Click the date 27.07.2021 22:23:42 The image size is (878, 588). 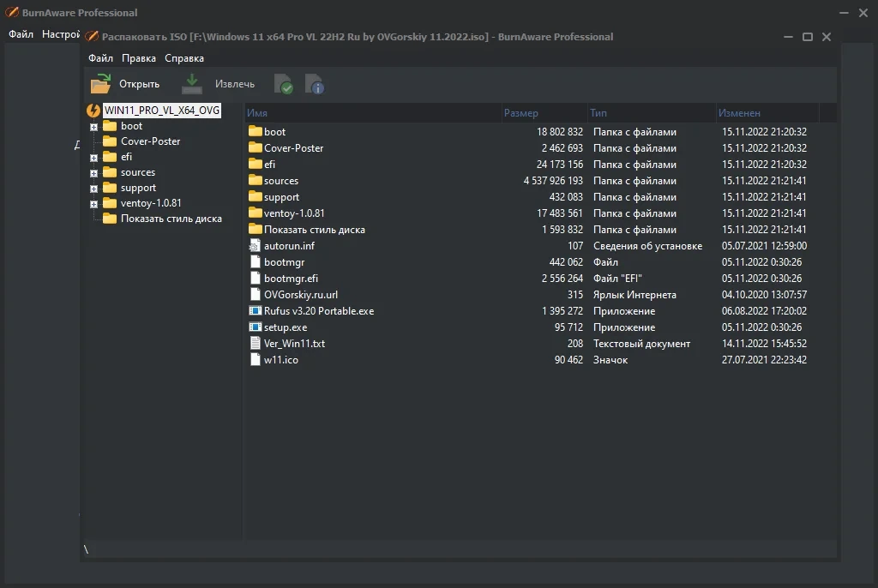(x=764, y=359)
